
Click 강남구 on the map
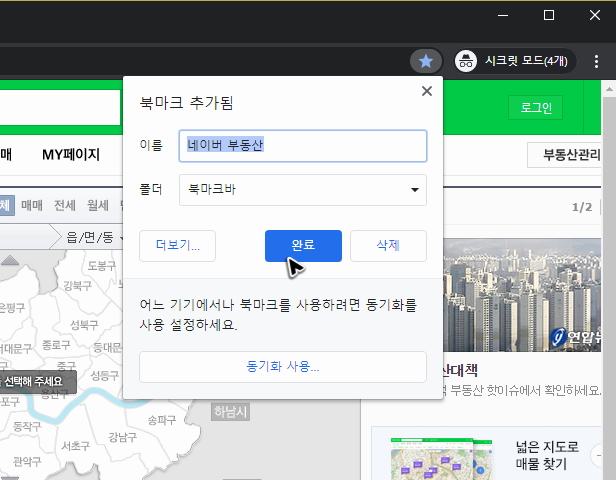coord(123,437)
